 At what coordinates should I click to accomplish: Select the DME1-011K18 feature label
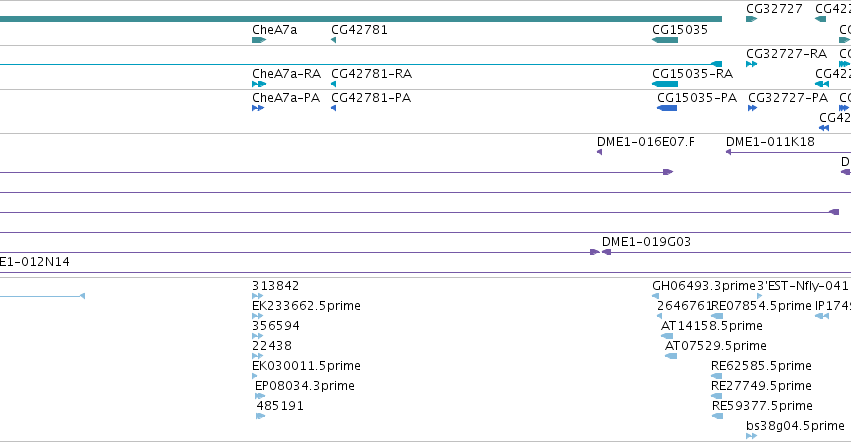pos(770,142)
